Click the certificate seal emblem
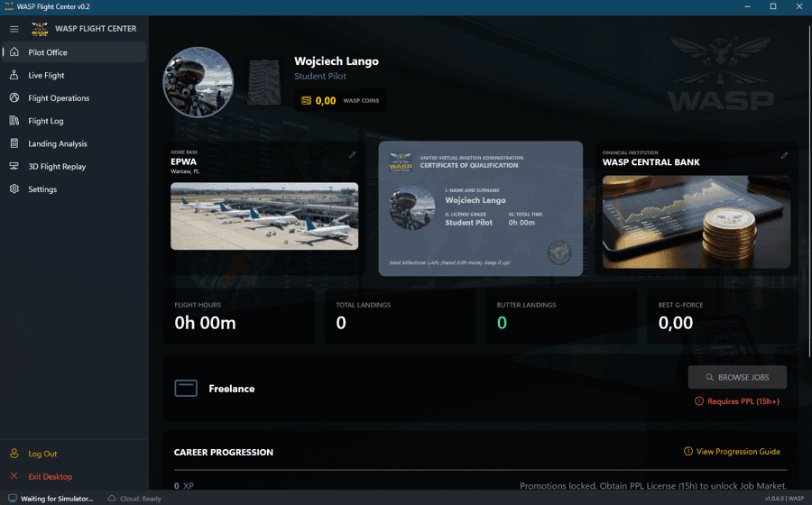Image resolution: width=812 pixels, height=505 pixels. (x=559, y=253)
